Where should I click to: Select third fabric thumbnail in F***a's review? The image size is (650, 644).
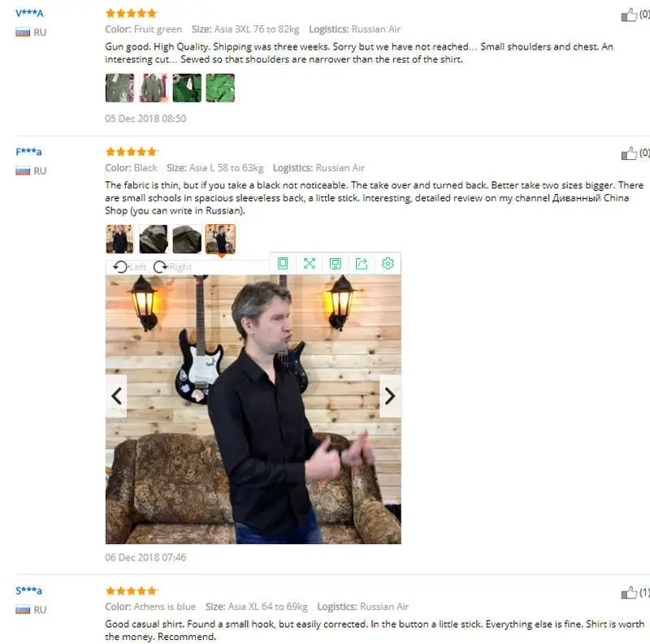(187, 239)
